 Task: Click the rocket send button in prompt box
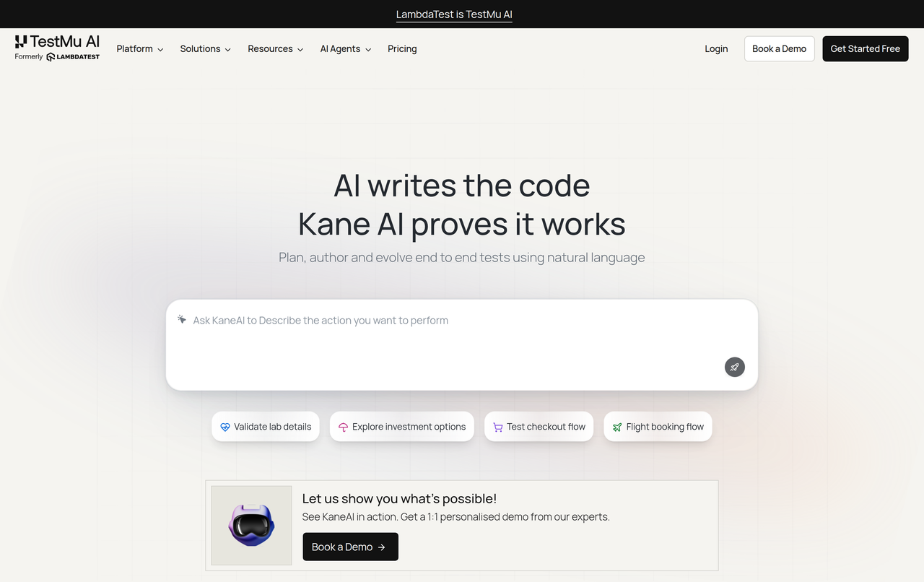pyautogui.click(x=734, y=367)
